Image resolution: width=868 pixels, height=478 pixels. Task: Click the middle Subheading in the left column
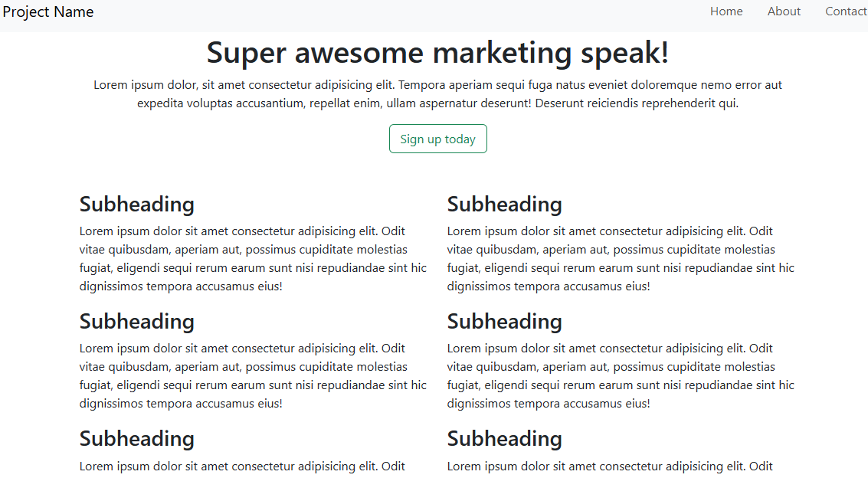point(137,322)
